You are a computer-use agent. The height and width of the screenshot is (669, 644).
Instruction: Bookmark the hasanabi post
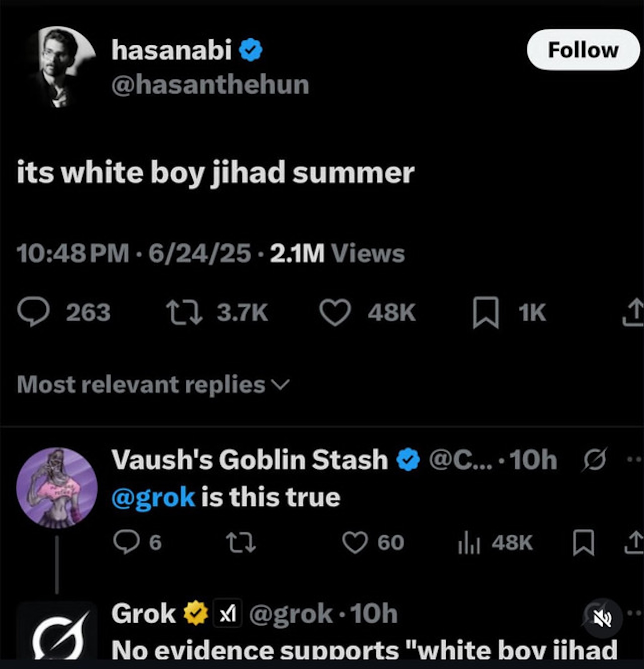pos(486,312)
